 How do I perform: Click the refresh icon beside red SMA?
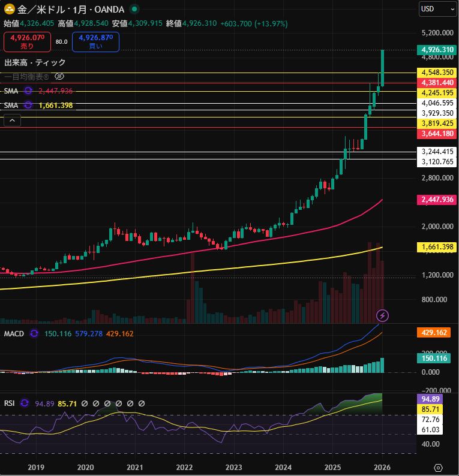pyautogui.click(x=28, y=91)
